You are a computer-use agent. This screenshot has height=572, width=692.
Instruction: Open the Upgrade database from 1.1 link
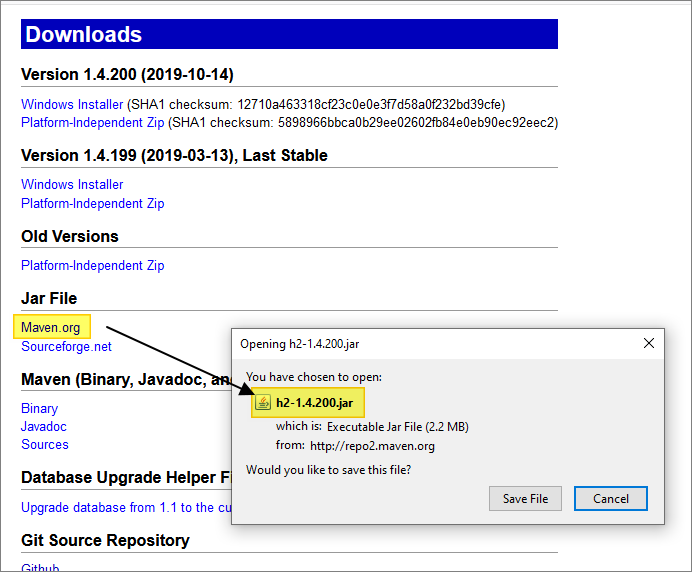click(x=120, y=507)
